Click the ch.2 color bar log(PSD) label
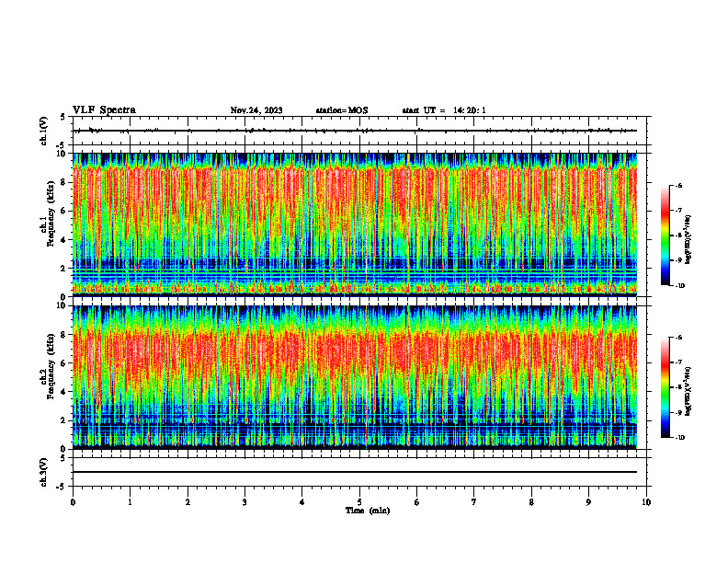This screenshot has width=728, height=563. pyautogui.click(x=688, y=391)
